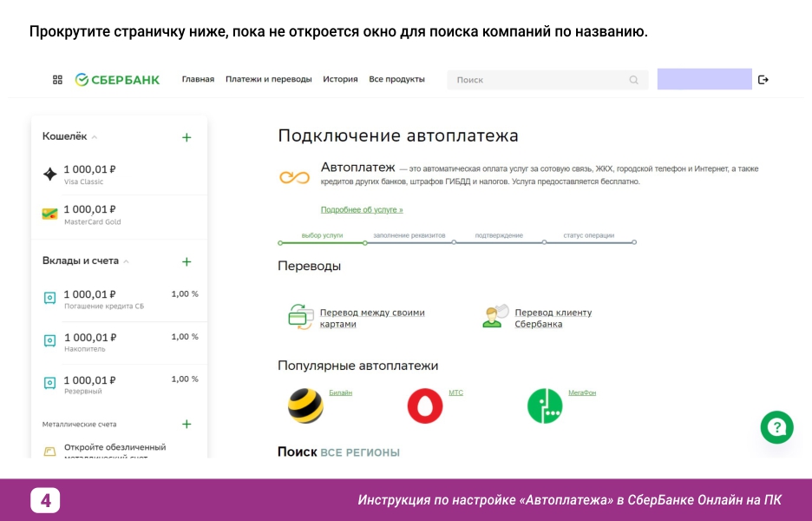
Task: Open История menu
Action: pyautogui.click(x=340, y=79)
